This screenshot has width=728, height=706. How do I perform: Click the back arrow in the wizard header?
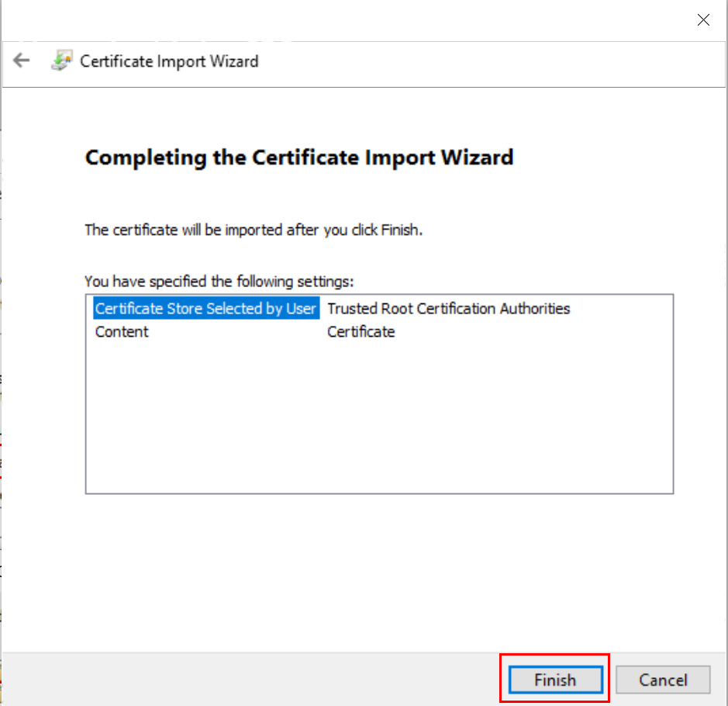(22, 61)
